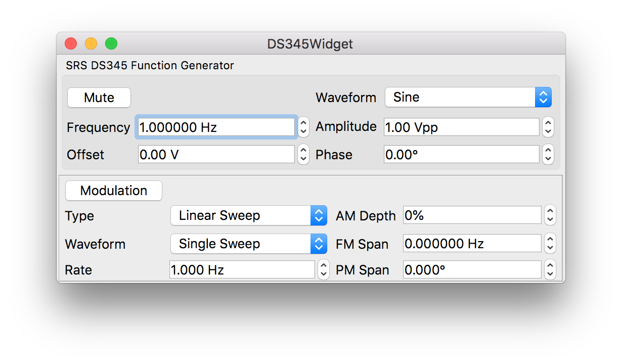
Task: Increase AM Depth with stepper up arrow
Action: (550, 211)
